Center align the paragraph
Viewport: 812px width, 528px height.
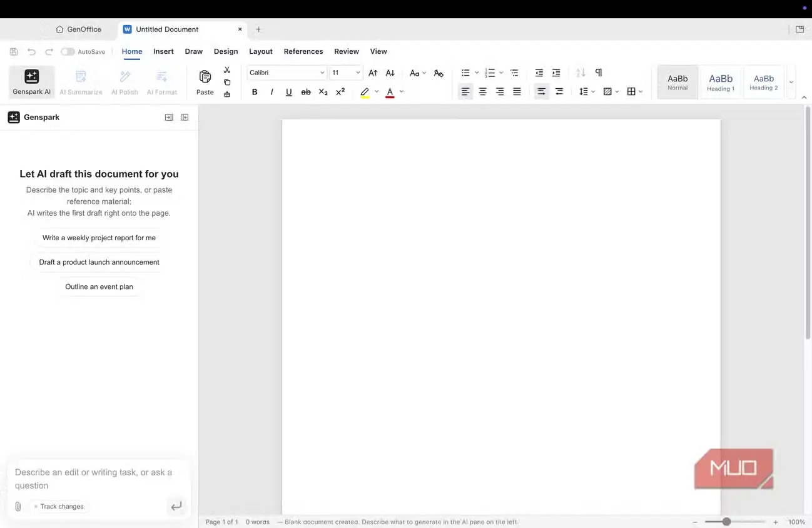coord(482,92)
